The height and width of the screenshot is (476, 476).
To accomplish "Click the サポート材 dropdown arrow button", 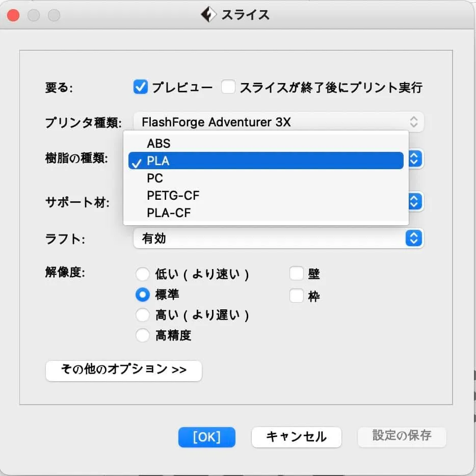I will (x=414, y=201).
